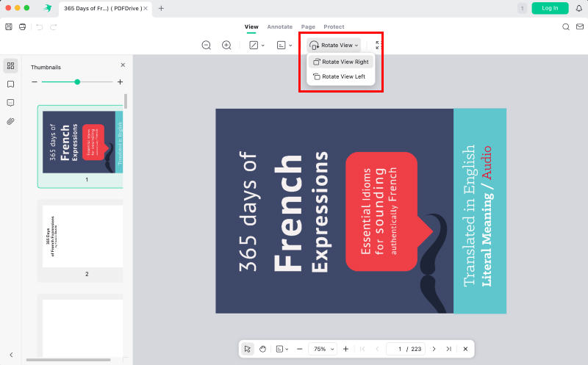The width and height of the screenshot is (588, 365).
Task: Adjust the thumbnail size slider handle
Action: point(77,82)
